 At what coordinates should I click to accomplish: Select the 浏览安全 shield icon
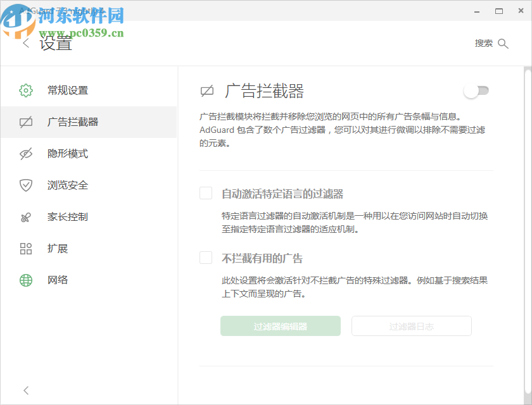(x=25, y=185)
